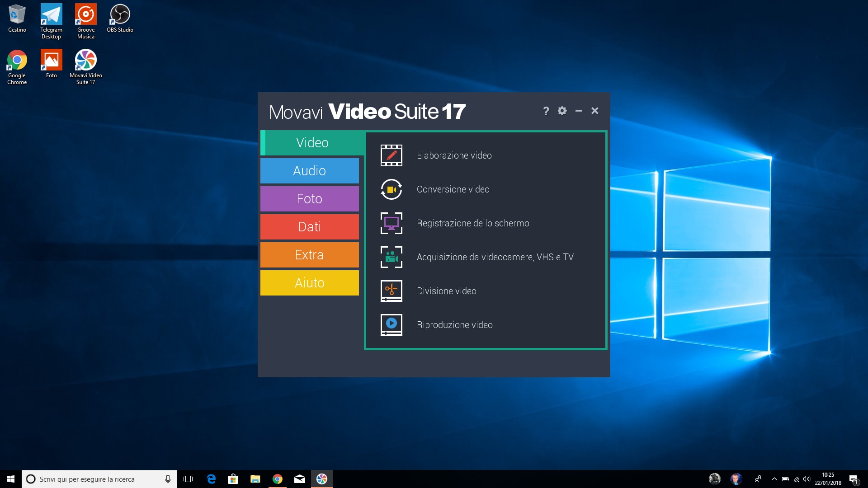Launch the Riproduzione video player icon
868x488 pixels.
pyautogui.click(x=392, y=325)
